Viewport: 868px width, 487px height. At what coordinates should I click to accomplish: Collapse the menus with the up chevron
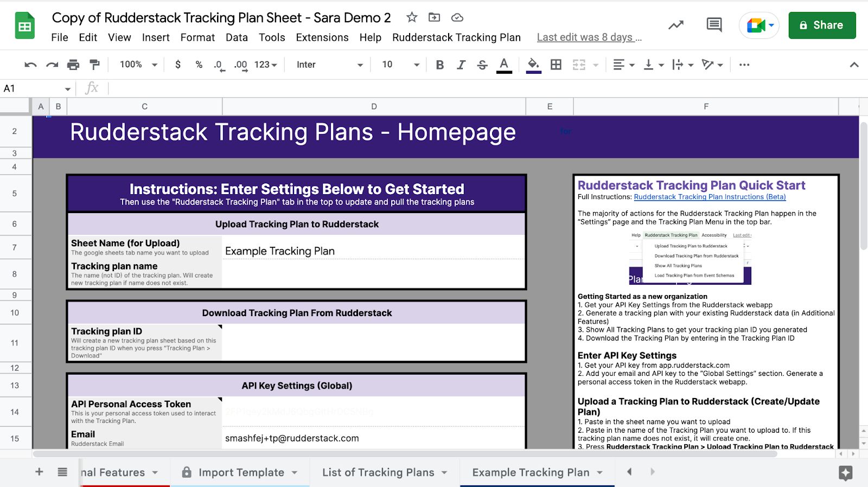(x=854, y=65)
